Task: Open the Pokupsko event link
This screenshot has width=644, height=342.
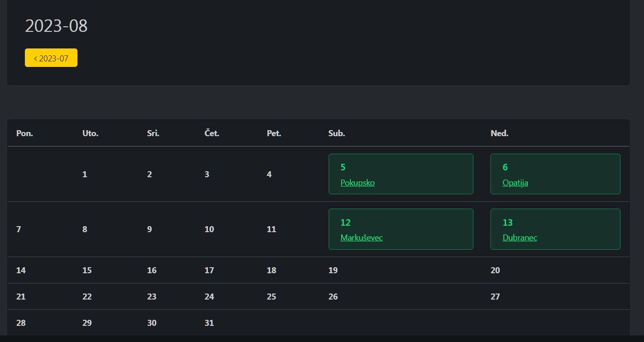Action: point(357,183)
